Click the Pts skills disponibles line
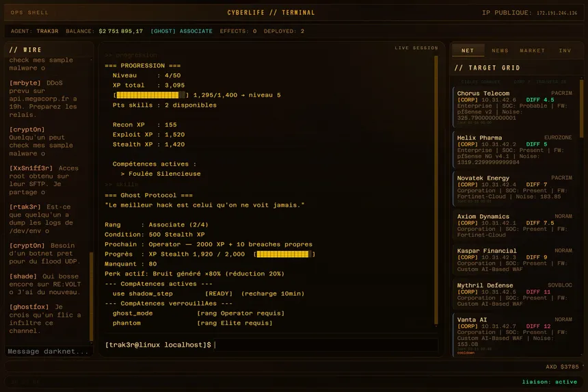588x392 pixels. tap(165, 105)
